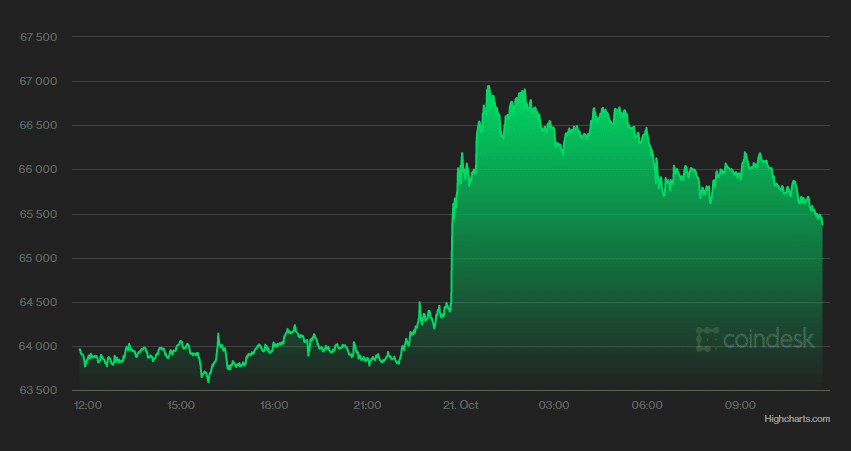
Task: Click the 06:00 time axis label
Action: click(x=647, y=405)
